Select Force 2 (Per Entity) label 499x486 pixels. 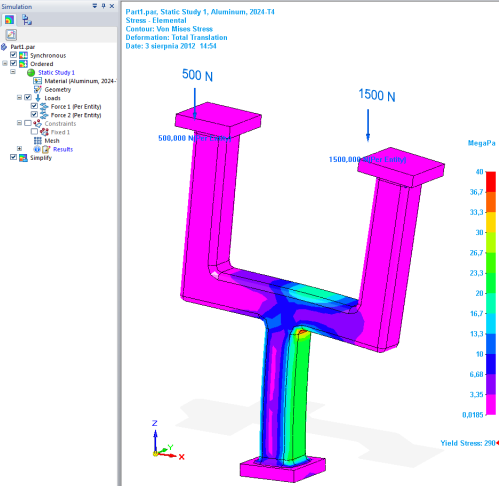[x=76, y=115]
